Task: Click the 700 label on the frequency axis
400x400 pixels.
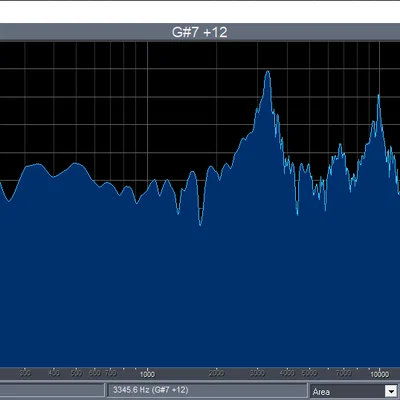Action: 110,373
